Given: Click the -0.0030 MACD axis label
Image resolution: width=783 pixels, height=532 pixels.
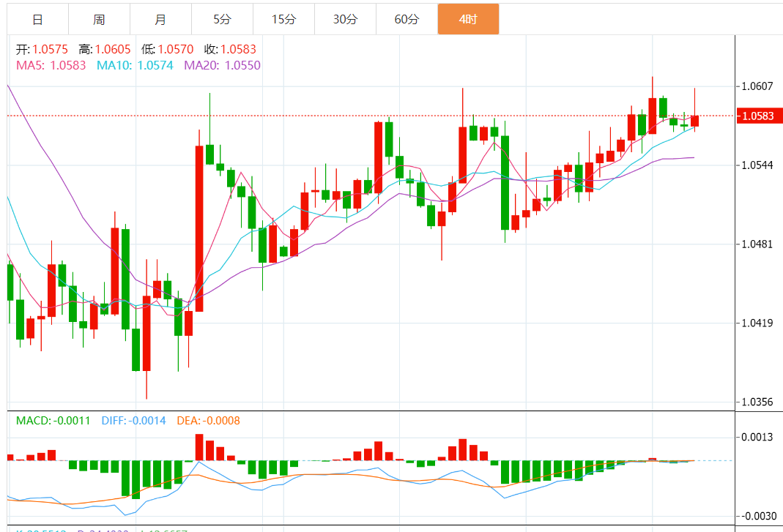Looking at the screenshot, I should coord(757,516).
